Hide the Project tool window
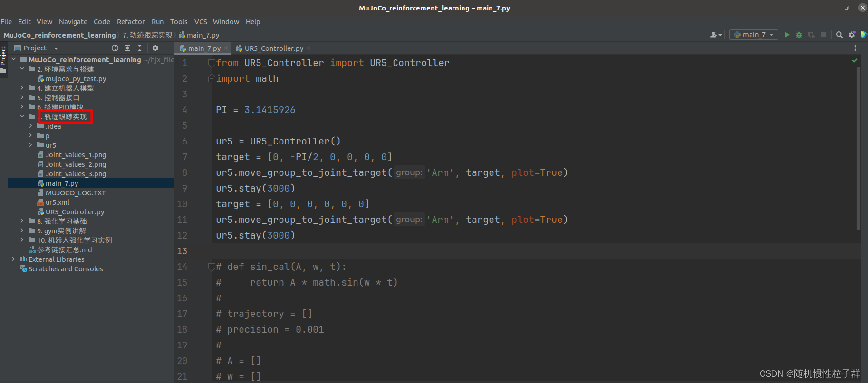The height and width of the screenshot is (383, 868). point(168,48)
